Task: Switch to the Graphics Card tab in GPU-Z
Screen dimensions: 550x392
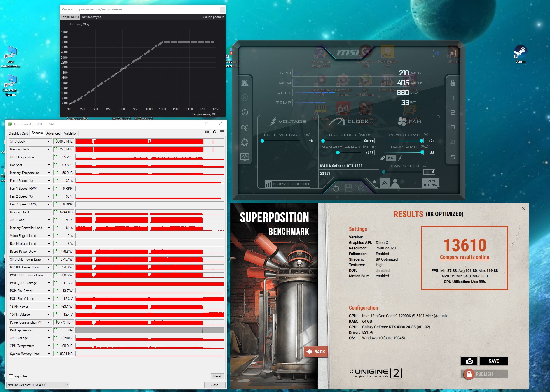Action: tap(18, 133)
